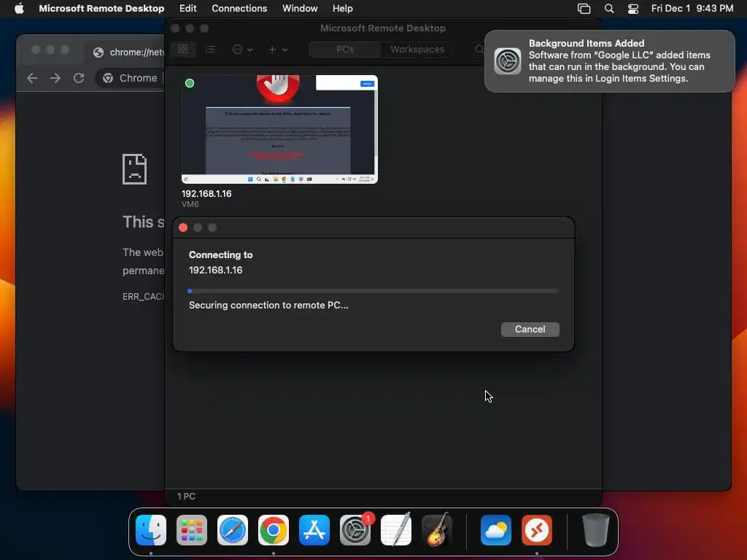The height and width of the screenshot is (560, 747).
Task: Click the 1 PC status bar text
Action: coord(186,496)
